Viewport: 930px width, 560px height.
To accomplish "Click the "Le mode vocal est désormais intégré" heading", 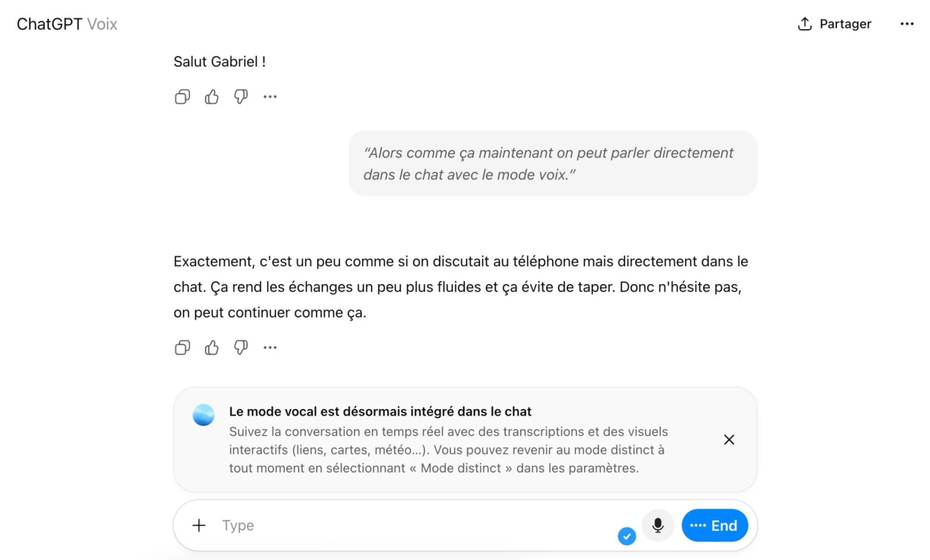I will (380, 411).
